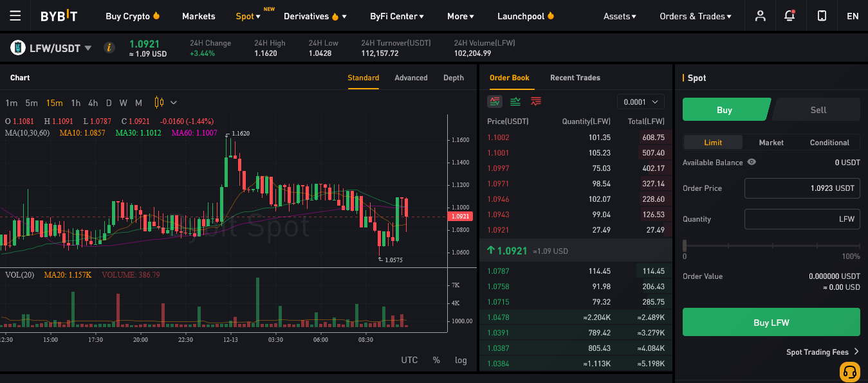Open Recent Trades tab
868x383 pixels.
(575, 78)
